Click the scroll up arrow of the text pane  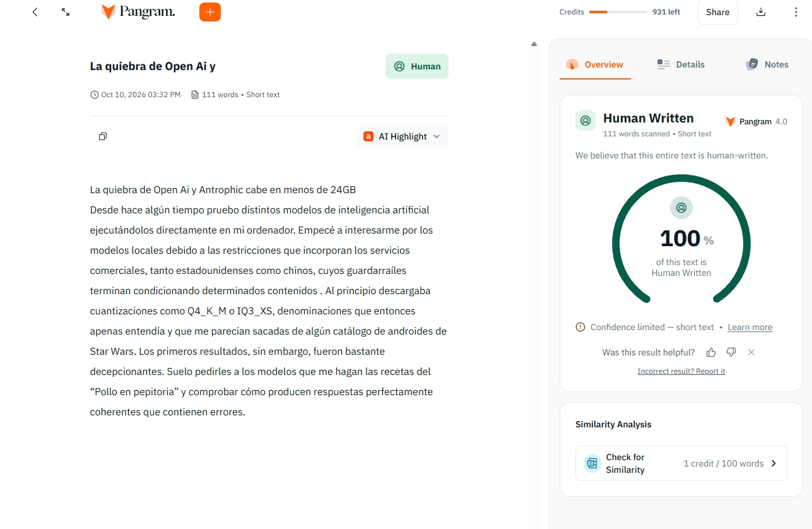(534, 44)
